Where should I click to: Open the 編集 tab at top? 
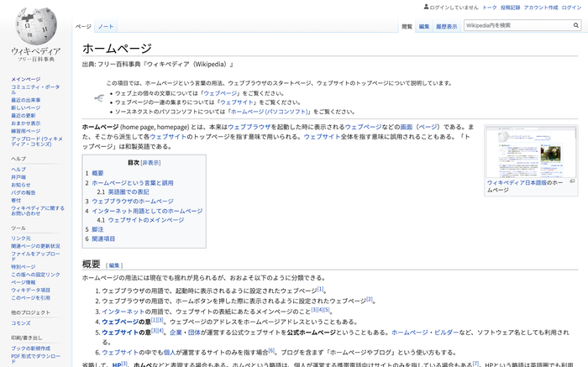(x=424, y=26)
